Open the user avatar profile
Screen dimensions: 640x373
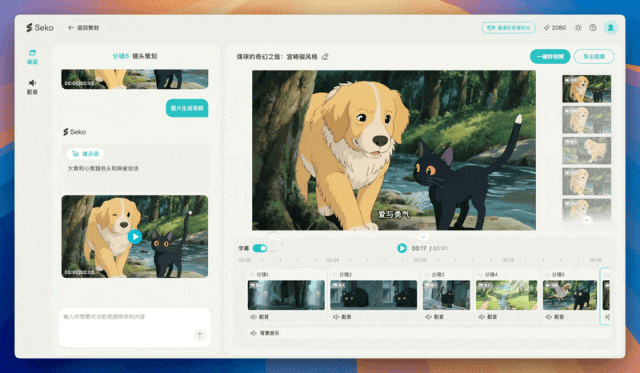(x=611, y=28)
